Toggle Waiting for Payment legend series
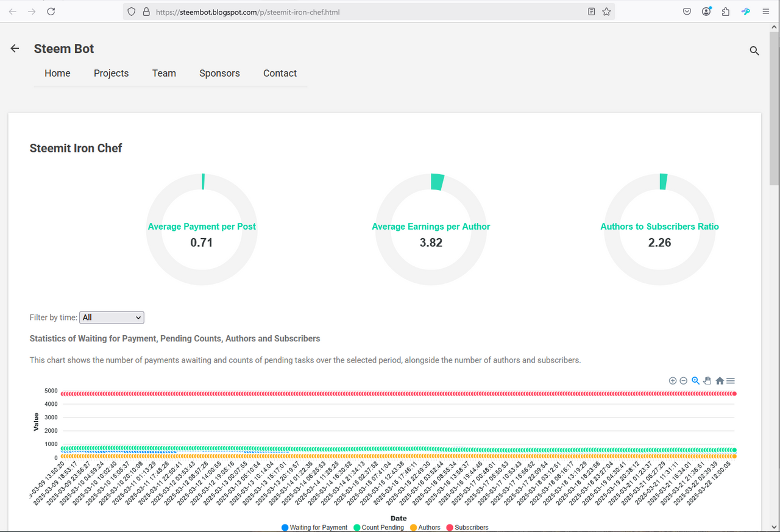 (x=314, y=527)
